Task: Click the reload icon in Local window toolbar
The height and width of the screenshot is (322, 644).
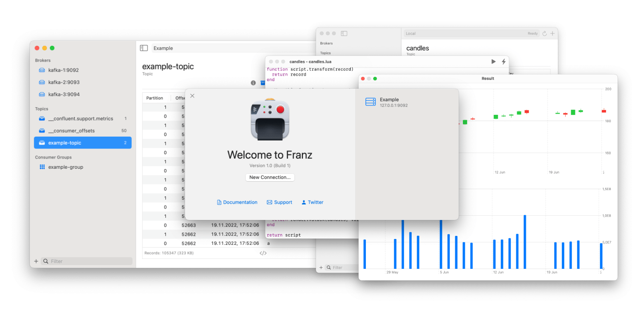Action: coord(545,34)
